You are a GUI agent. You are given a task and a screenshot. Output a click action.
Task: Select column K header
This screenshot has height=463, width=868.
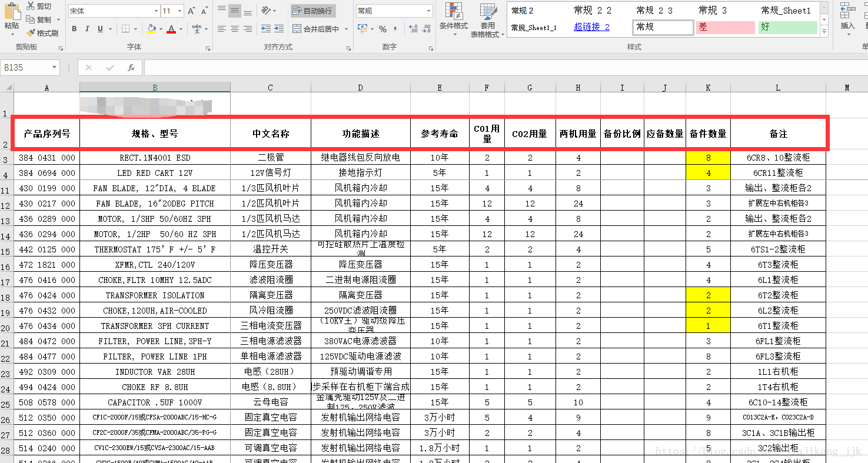(x=708, y=88)
